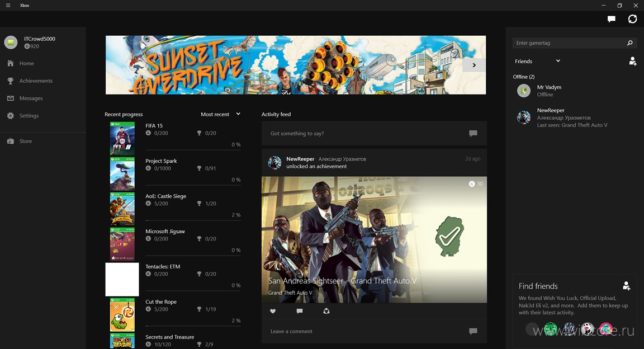Click Cut the Rope progress bar

pos(193,326)
